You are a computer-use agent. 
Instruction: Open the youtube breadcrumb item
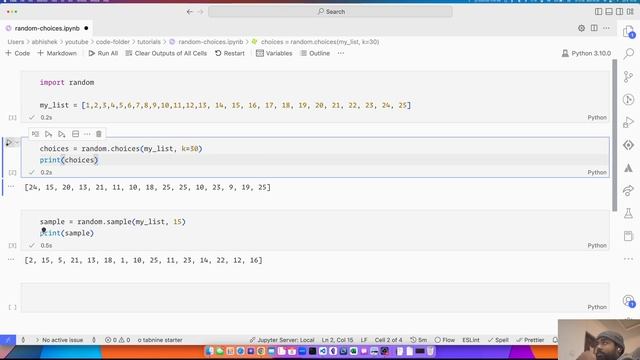(x=76, y=42)
